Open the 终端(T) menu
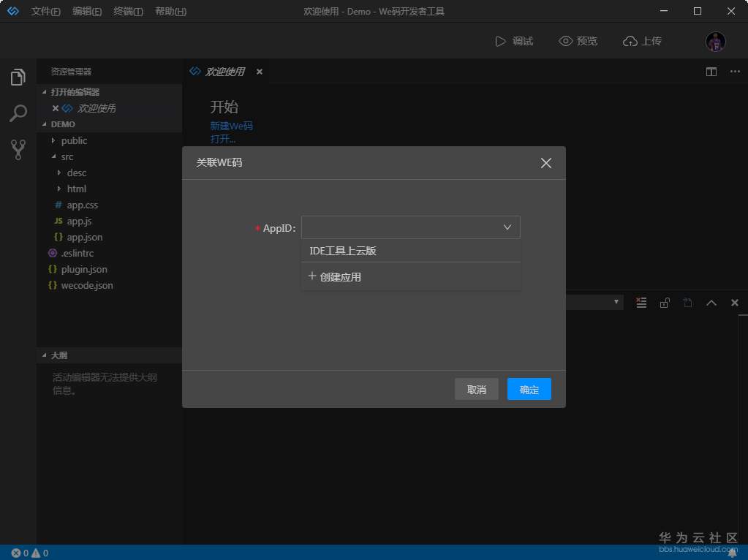The image size is (748, 560). pyautogui.click(x=129, y=11)
